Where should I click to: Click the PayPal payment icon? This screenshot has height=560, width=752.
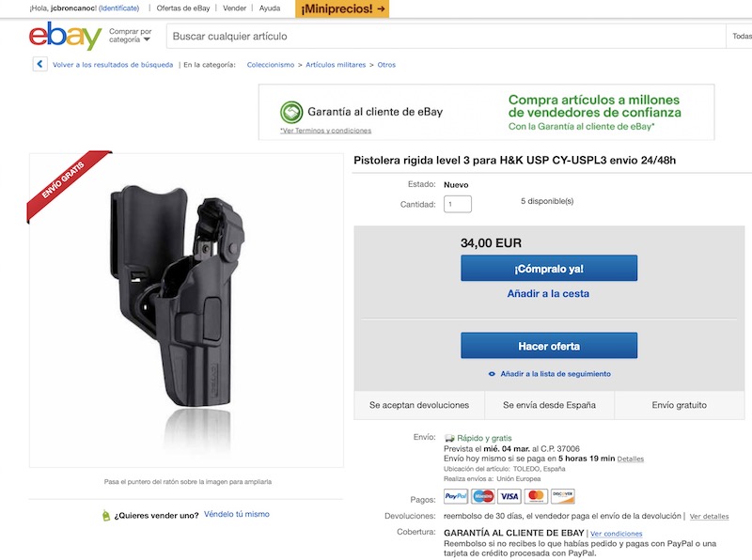456,496
